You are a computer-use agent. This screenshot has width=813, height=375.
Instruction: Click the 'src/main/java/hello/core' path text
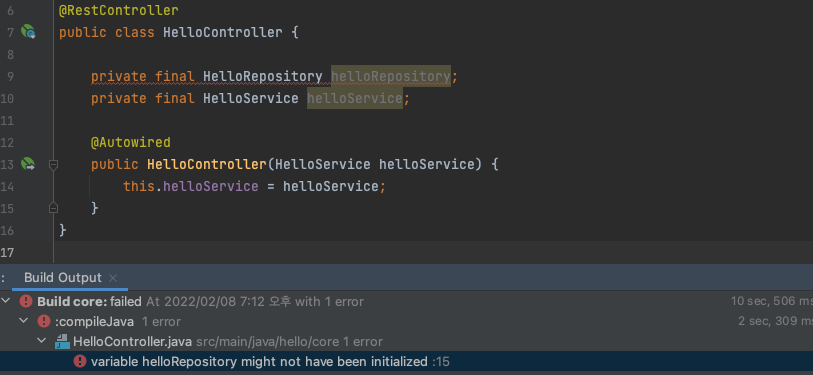[x=268, y=342]
